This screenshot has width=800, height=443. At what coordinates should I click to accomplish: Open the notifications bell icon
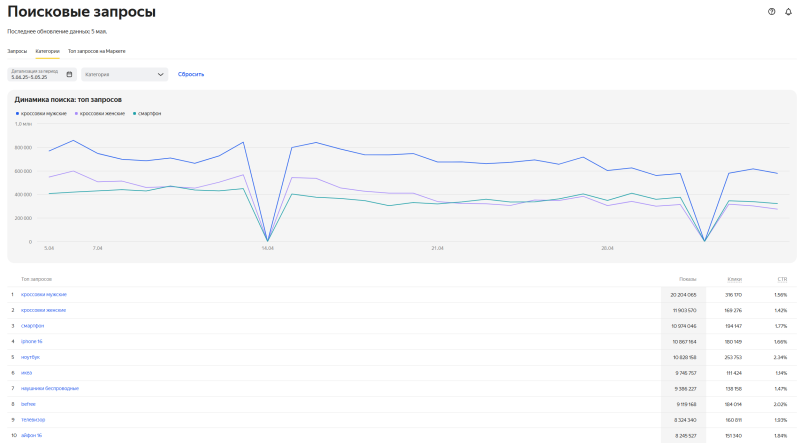[x=788, y=12]
